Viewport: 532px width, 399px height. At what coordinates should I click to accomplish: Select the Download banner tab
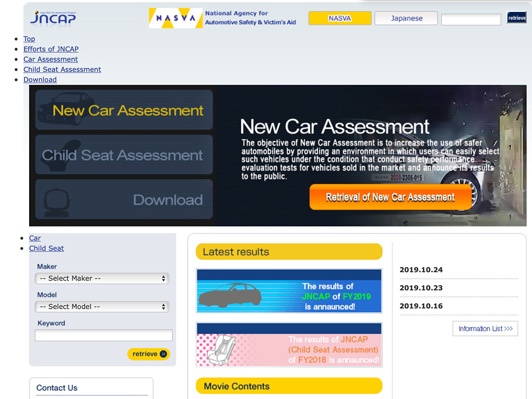[x=124, y=199]
